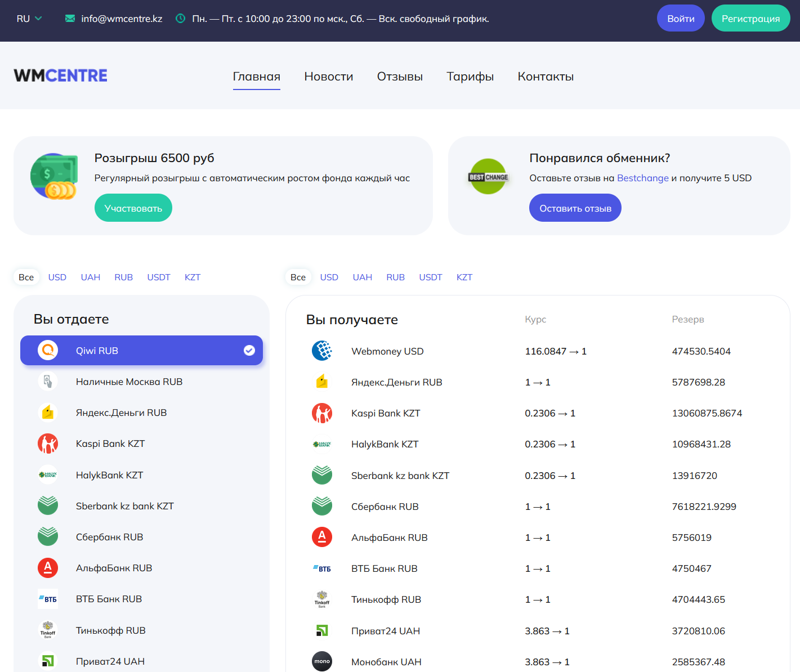Click АльфаБанк icon in the give list
Viewport: 800px width, 672px height.
[48, 568]
